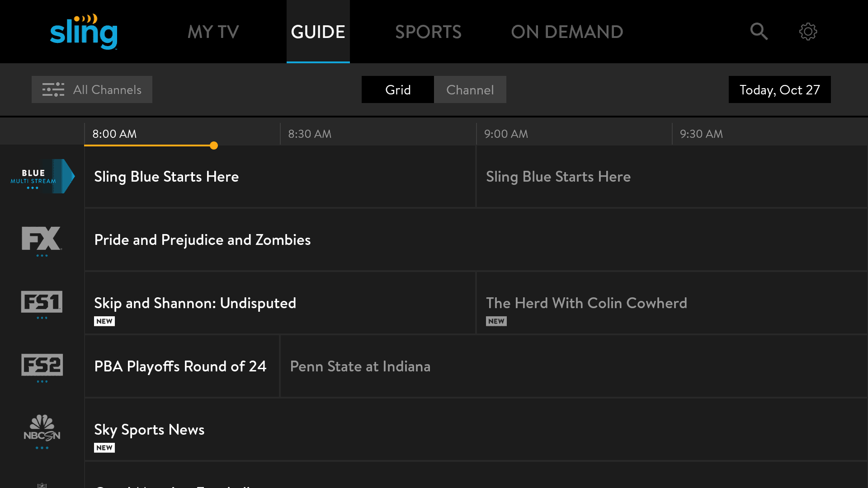
Task: Open The Herd With Colin Cowherd
Action: click(672, 303)
